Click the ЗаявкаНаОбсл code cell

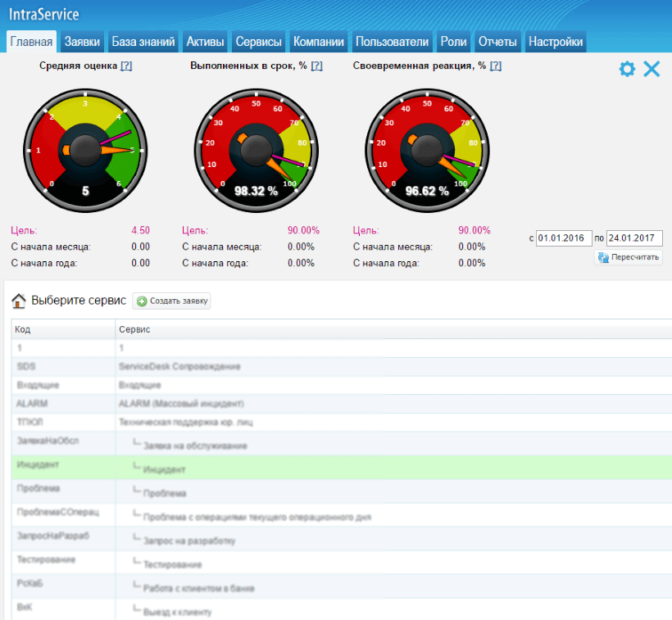coord(63,443)
